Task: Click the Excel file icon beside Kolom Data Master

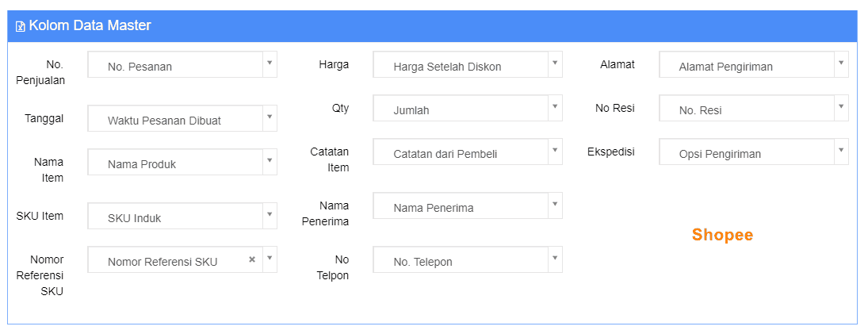Action: tap(20, 26)
